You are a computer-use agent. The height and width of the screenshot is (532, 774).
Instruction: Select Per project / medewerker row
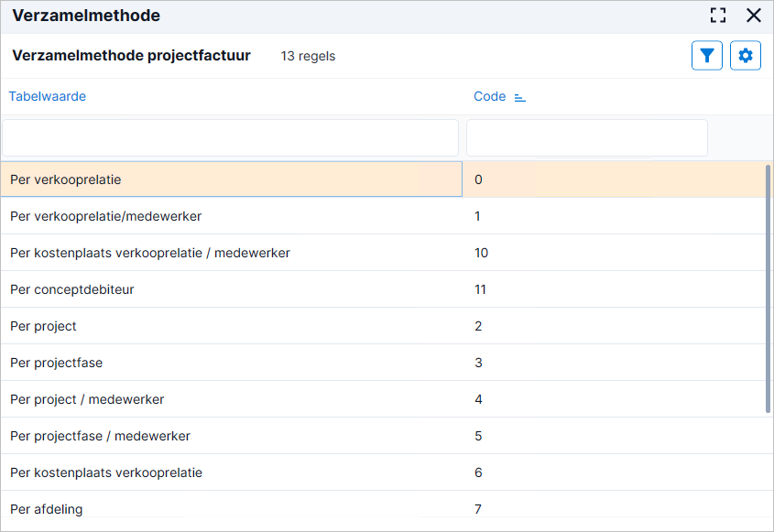(x=383, y=398)
